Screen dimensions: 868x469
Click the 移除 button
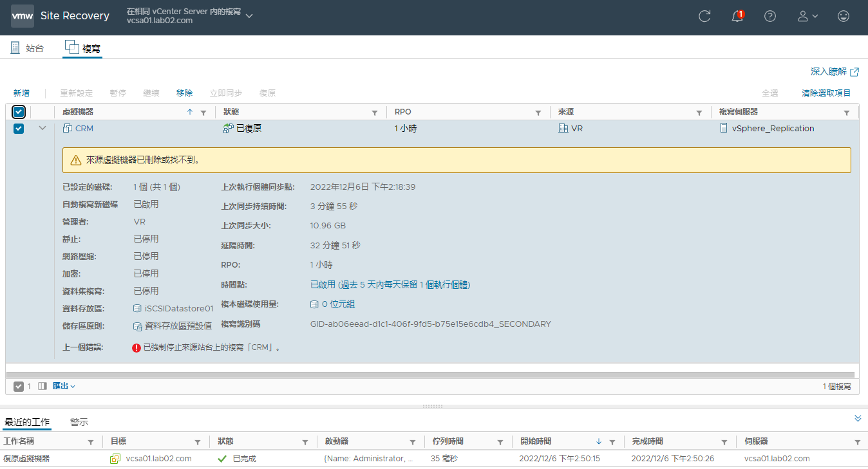(184, 93)
